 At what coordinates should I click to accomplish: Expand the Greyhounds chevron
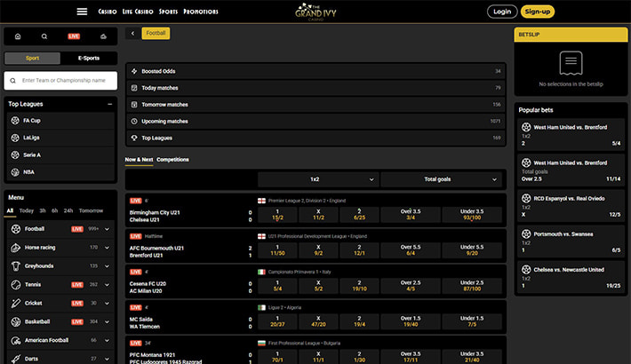coord(107,266)
